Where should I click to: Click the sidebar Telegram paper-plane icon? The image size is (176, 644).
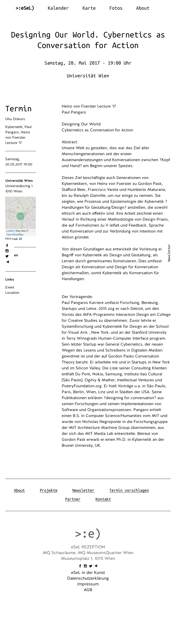(8, 262)
